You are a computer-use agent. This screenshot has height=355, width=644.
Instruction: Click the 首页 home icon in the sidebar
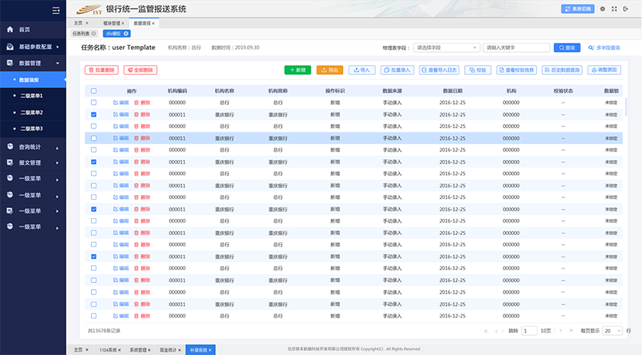(10, 30)
